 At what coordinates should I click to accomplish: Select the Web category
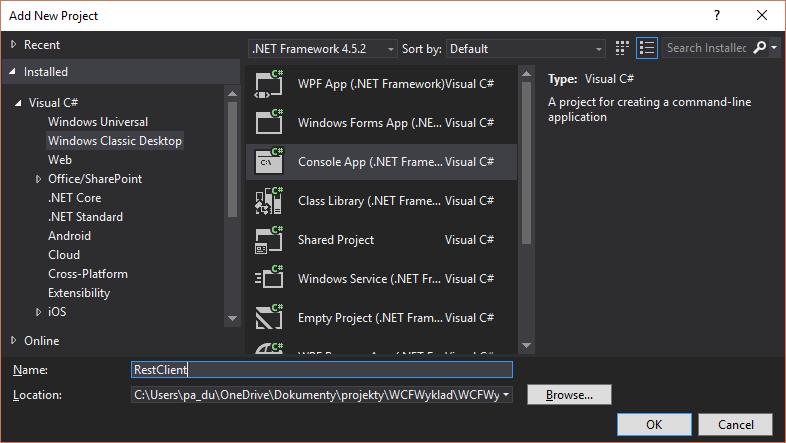tap(60, 160)
